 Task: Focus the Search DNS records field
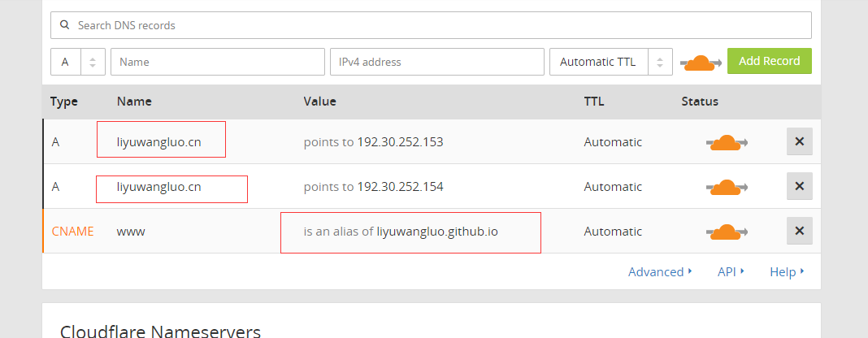[x=432, y=25]
